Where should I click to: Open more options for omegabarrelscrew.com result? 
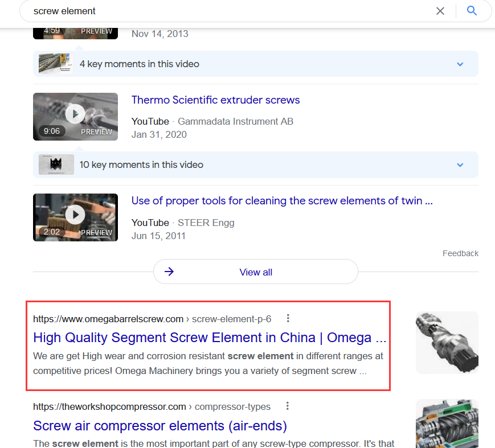coord(288,318)
